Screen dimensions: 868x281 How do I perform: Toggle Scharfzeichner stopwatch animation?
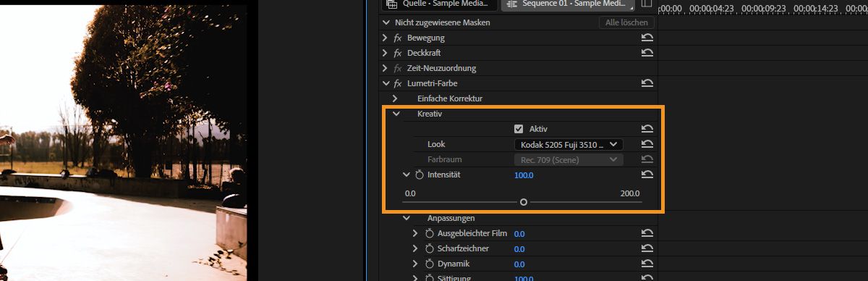[x=429, y=248]
